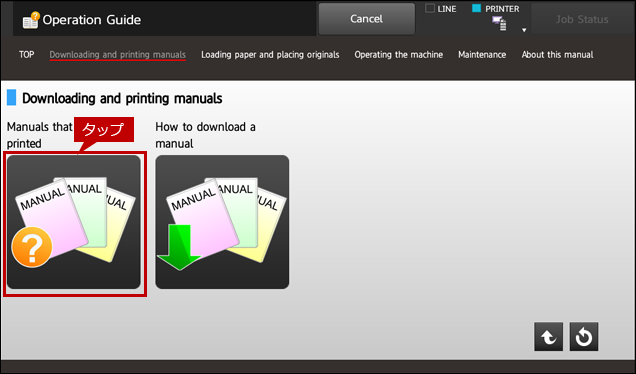Viewport: 636px width, 374px height.
Task: Click the Cancel button
Action: (367, 19)
